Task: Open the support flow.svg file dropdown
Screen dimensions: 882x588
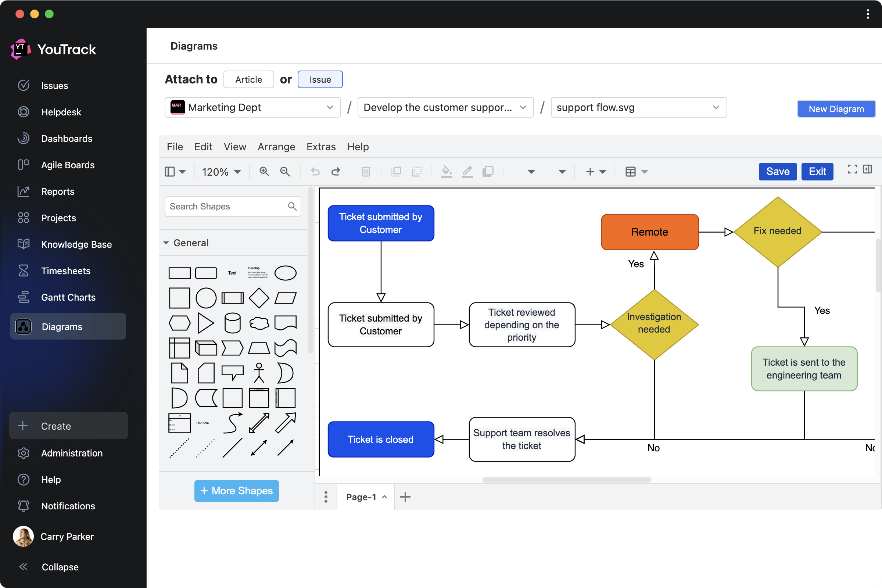Action: 638,107
